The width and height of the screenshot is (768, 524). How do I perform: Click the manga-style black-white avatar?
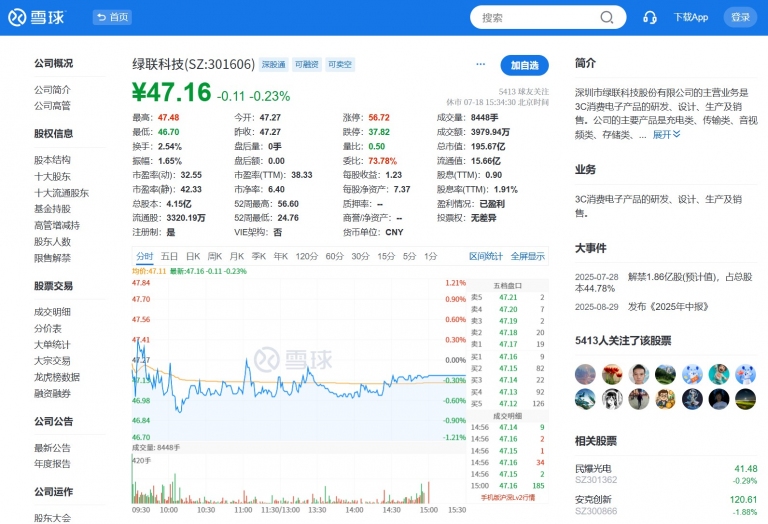tap(612, 399)
